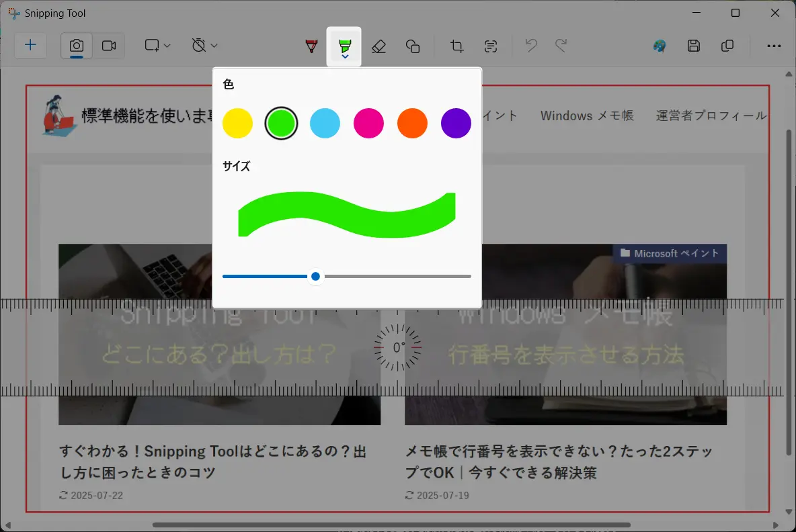The width and height of the screenshot is (796, 532).
Task: Open the snipping shape mode dropdown
Action: pyautogui.click(x=157, y=46)
